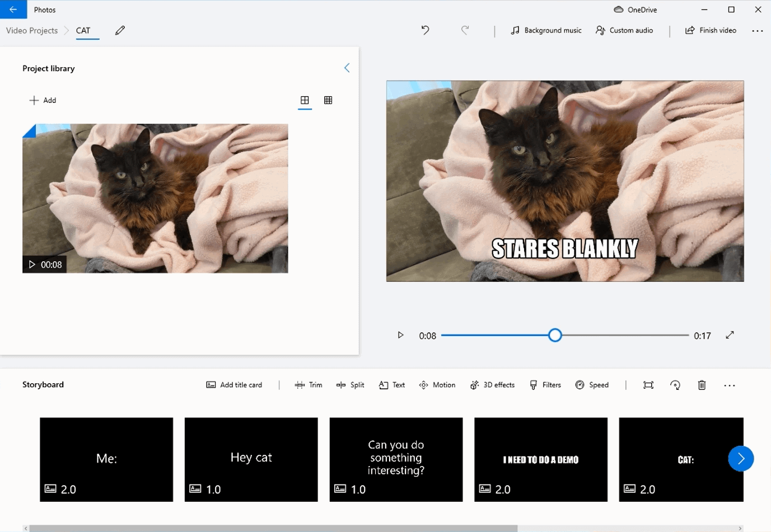Click the '00:08' duration badge on clip

(x=45, y=265)
